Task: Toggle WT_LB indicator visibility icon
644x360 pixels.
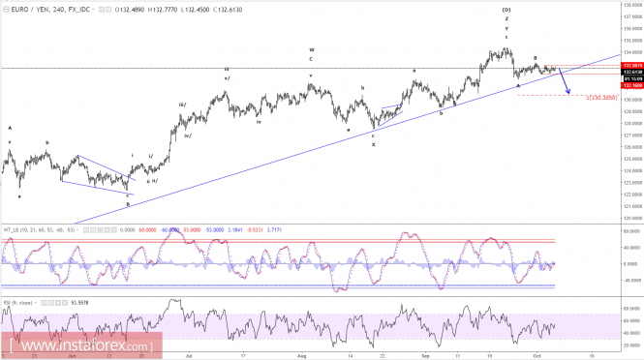Action: [x=86, y=230]
